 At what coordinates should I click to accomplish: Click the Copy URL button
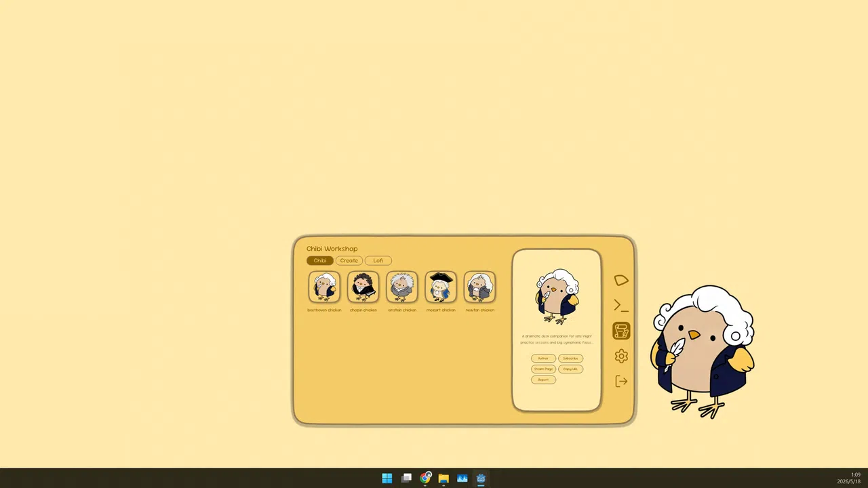pyautogui.click(x=570, y=369)
